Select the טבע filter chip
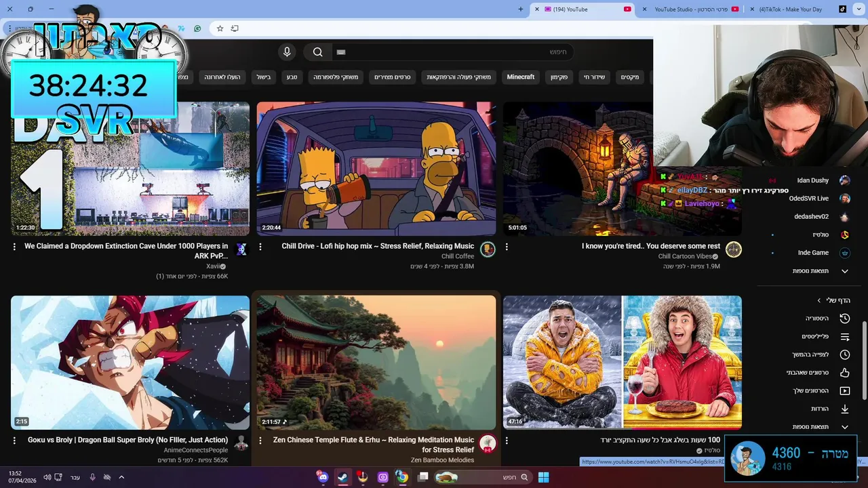Screen dimensions: 868x488 (292, 77)
